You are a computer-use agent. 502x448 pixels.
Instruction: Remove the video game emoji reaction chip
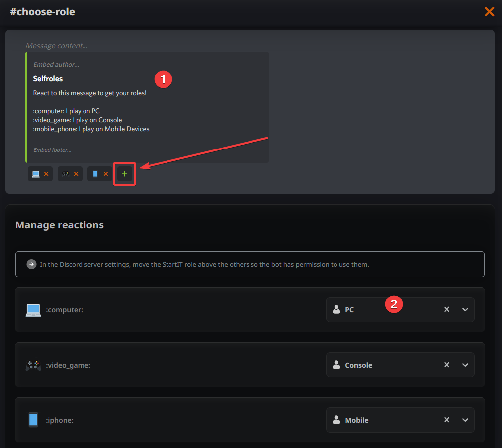tap(76, 174)
